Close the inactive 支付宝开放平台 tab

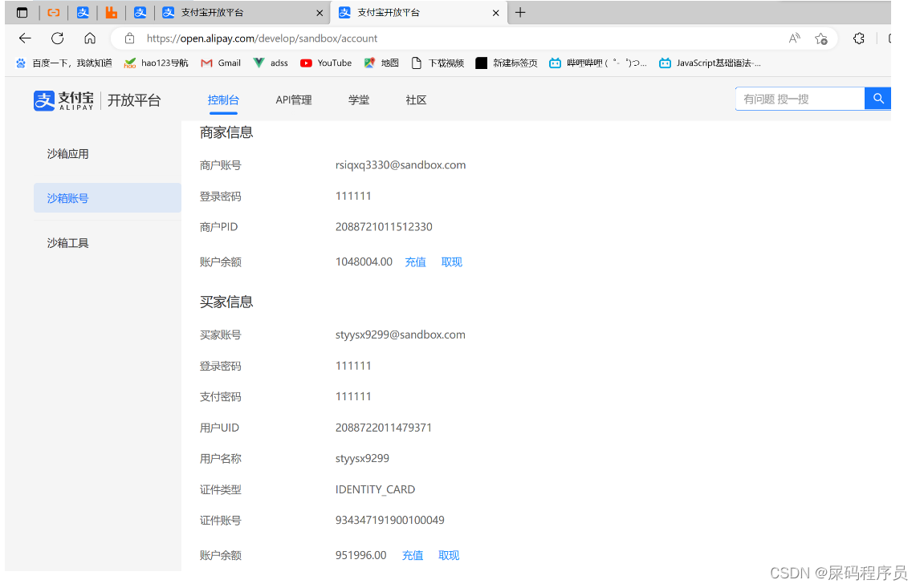(320, 13)
